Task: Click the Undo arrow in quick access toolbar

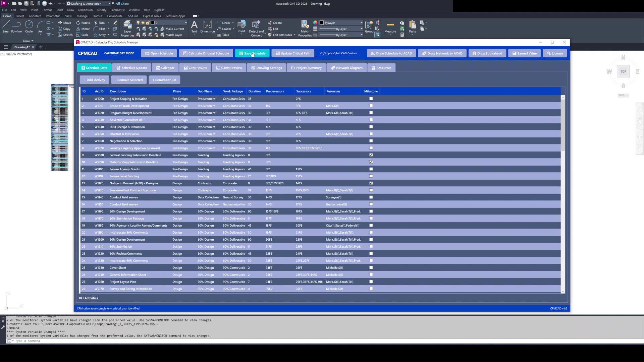Action: point(51,4)
